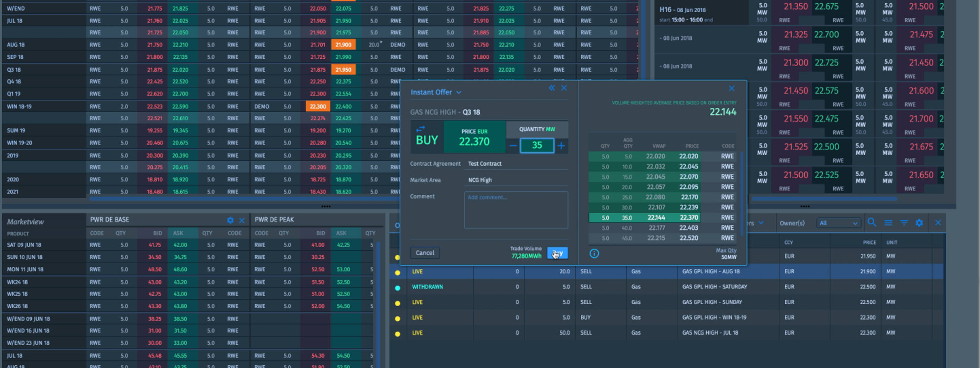This screenshot has height=368, width=980.
Task: Click plus icon to increase quantity
Action: pyautogui.click(x=561, y=146)
